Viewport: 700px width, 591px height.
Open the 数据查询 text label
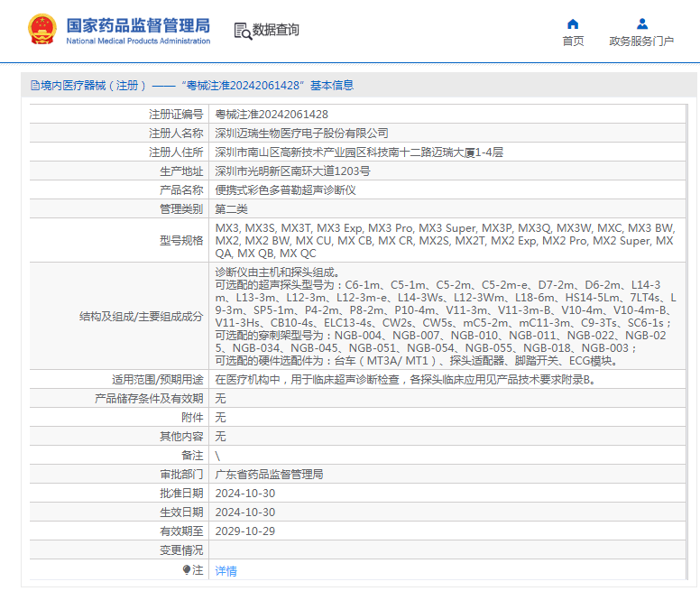click(x=276, y=30)
